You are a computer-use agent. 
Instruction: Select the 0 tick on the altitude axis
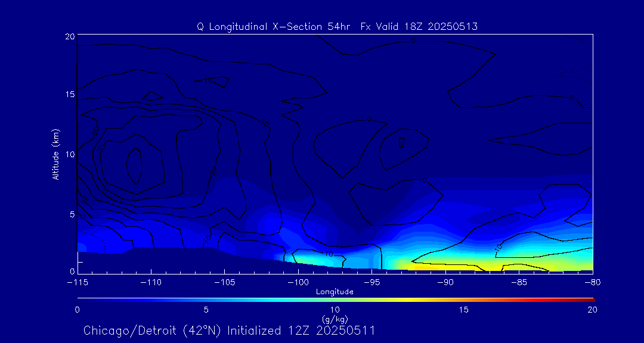(x=72, y=271)
